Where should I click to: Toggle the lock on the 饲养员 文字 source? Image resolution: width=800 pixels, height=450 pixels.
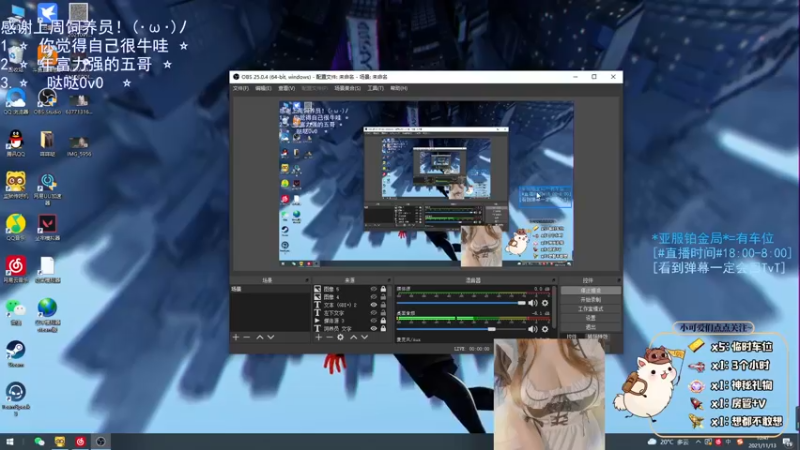point(383,329)
